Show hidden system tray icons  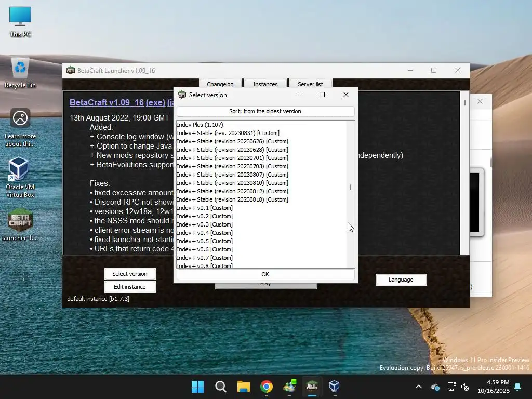click(x=419, y=387)
